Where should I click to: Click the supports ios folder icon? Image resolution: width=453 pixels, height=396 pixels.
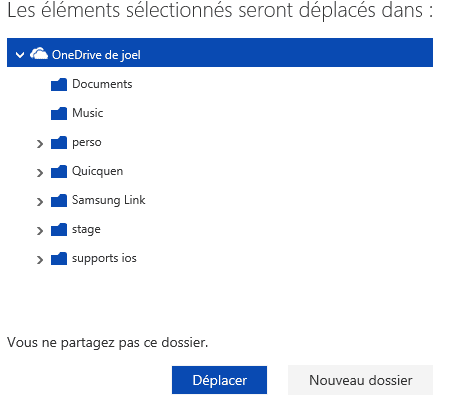click(x=59, y=259)
